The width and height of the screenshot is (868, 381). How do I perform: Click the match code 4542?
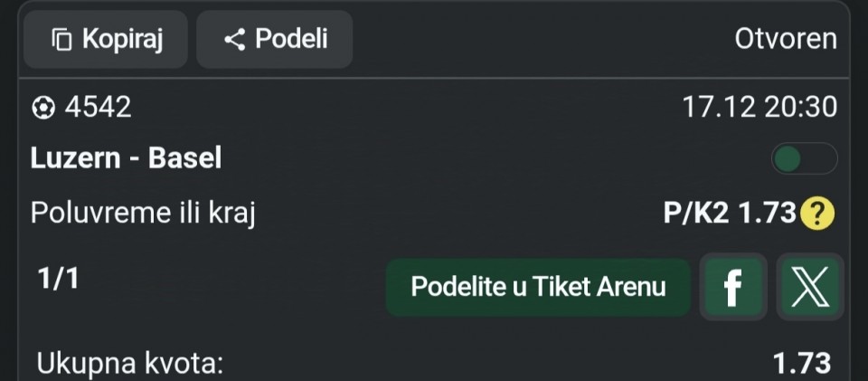(x=98, y=108)
